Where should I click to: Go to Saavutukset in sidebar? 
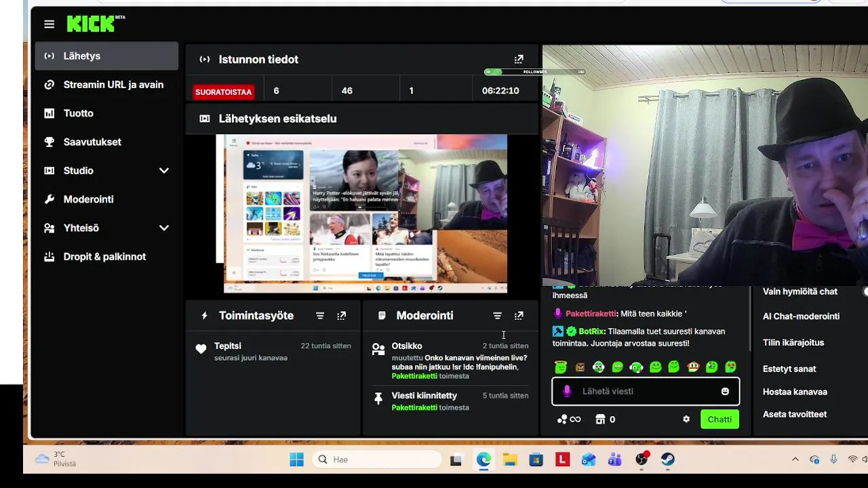tap(106, 142)
